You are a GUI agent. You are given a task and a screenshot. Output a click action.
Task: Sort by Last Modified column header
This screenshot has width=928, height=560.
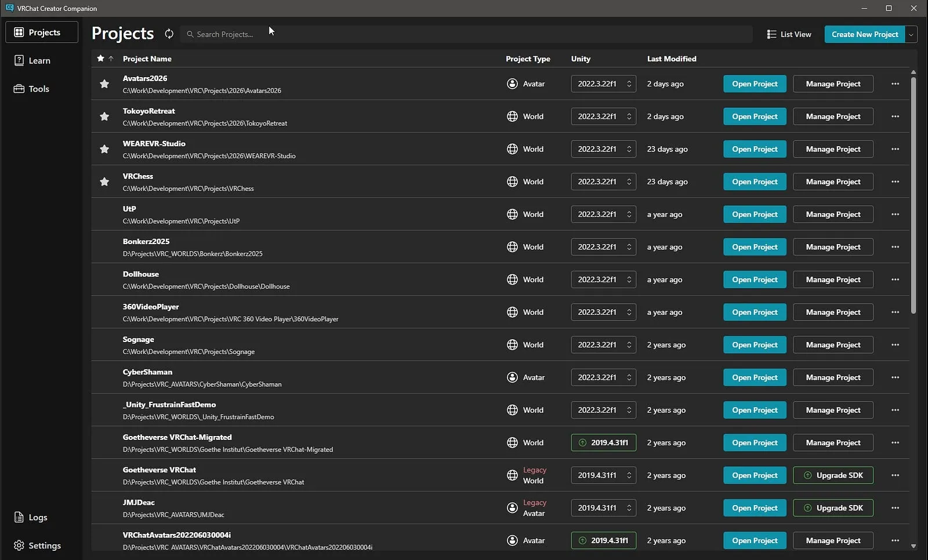[672, 59]
